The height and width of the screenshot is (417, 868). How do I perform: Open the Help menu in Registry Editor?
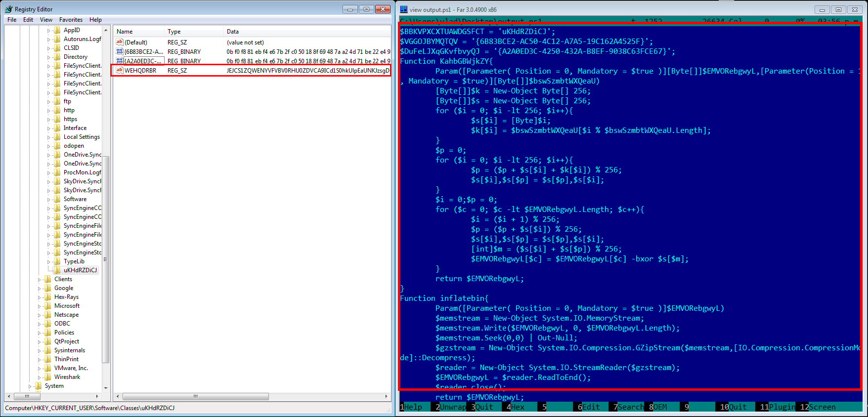95,20
